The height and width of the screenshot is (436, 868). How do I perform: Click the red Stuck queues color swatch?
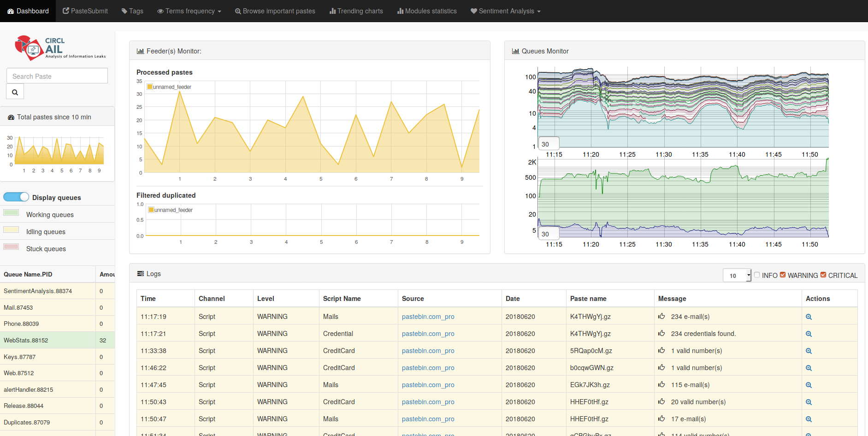(x=11, y=247)
